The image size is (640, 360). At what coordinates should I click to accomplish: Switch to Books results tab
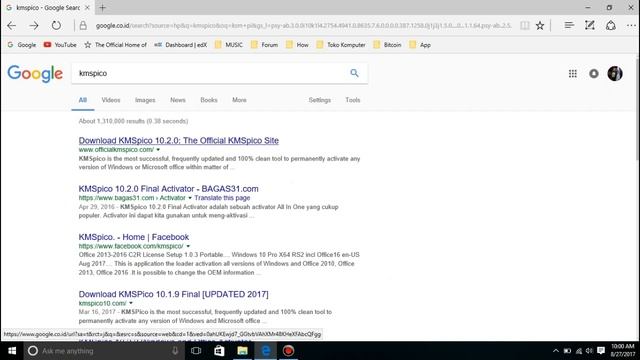coord(209,100)
